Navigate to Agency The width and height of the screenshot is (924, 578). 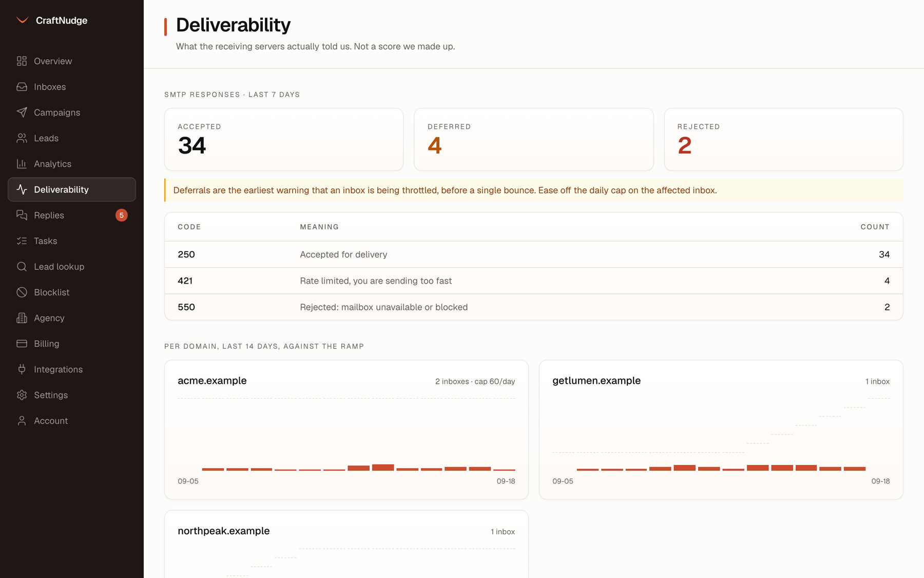click(x=72, y=318)
